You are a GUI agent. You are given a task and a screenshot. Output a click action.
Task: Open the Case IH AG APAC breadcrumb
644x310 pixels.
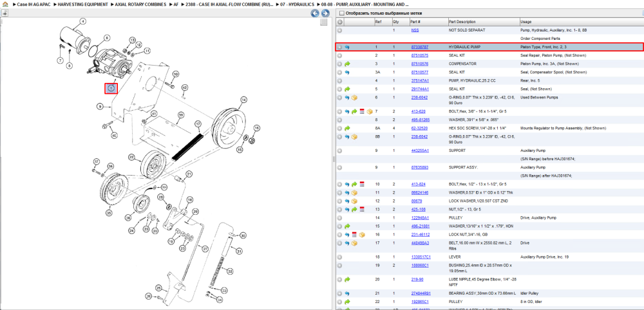(x=33, y=5)
